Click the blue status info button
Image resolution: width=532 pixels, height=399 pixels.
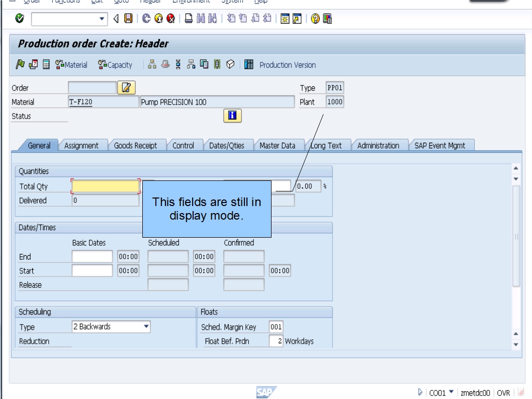click(232, 116)
